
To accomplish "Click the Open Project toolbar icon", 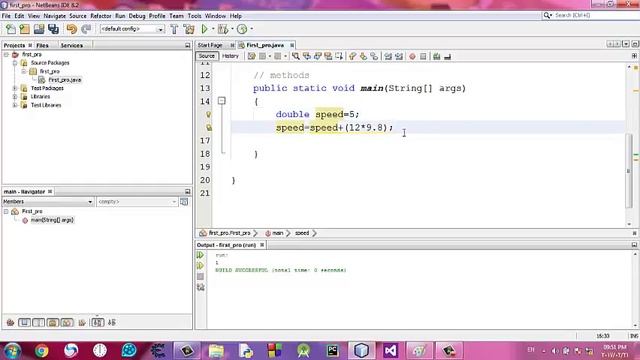I will click(39, 29).
